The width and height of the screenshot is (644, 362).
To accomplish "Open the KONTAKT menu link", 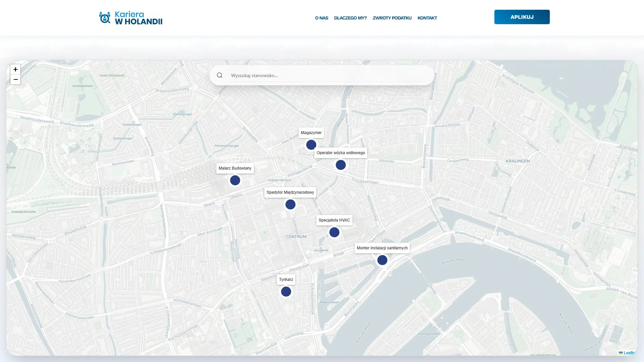I will click(x=427, y=18).
